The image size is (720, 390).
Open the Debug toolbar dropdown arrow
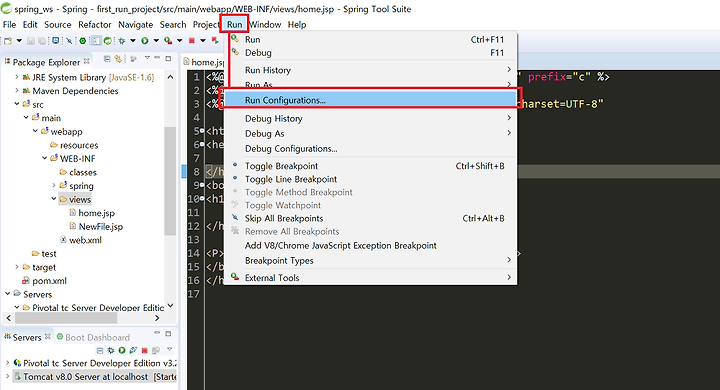(x=133, y=41)
